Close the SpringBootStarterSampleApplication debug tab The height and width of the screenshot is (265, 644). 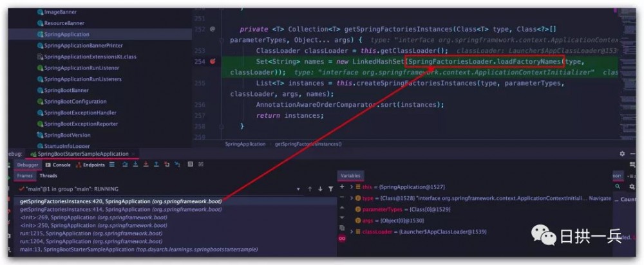[133, 154]
